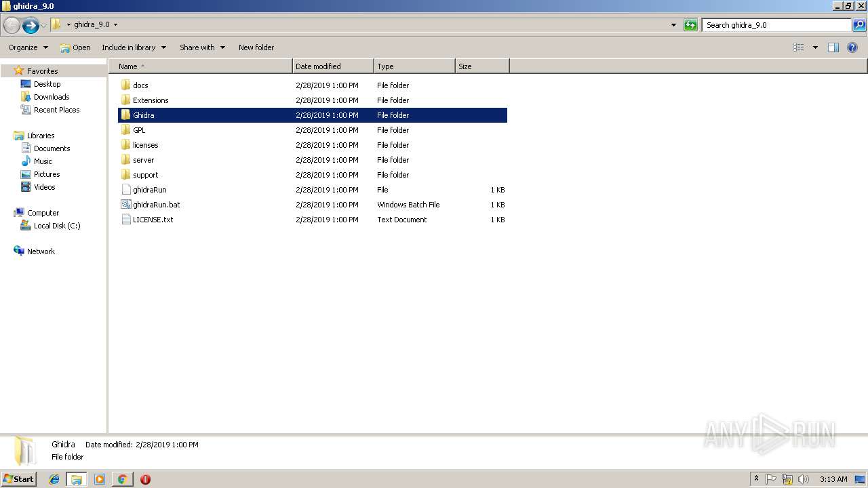Click the Text Document type text
This screenshot has height=488, width=868.
click(x=402, y=220)
